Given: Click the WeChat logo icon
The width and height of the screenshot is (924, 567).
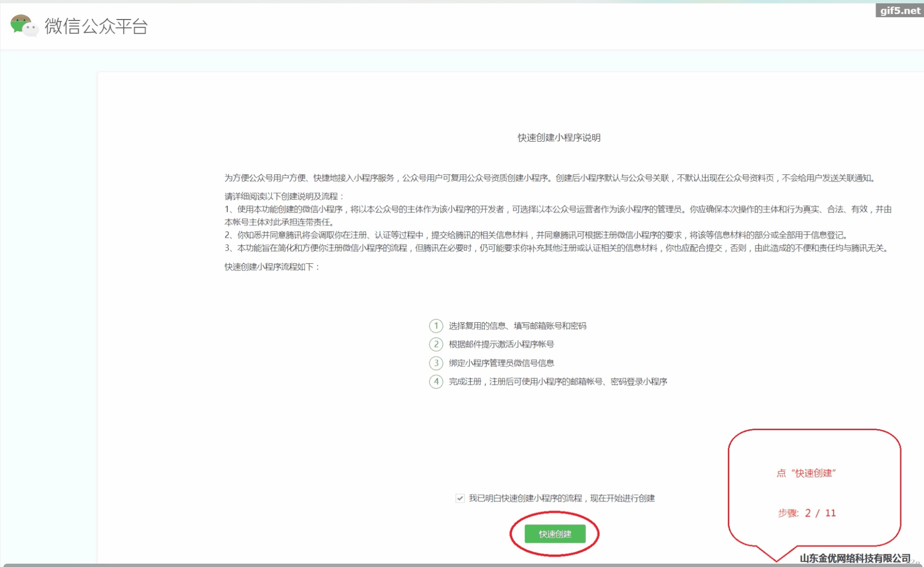Looking at the screenshot, I should point(23,25).
